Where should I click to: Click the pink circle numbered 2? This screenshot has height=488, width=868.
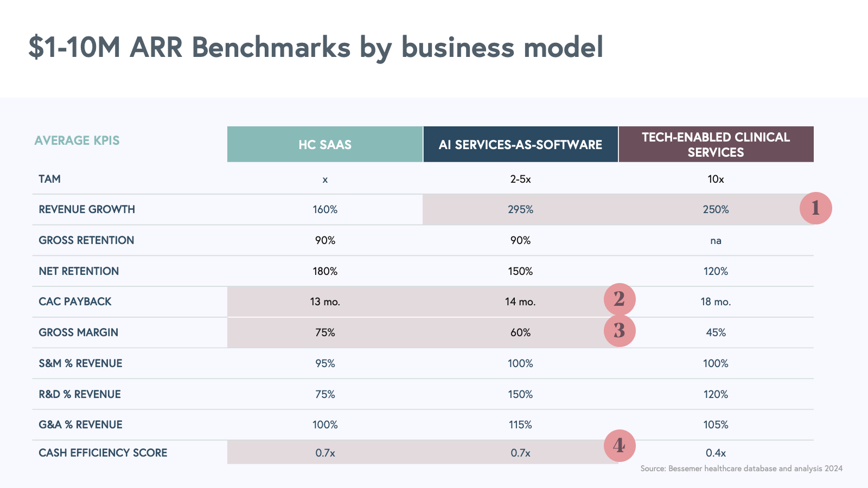coord(620,299)
